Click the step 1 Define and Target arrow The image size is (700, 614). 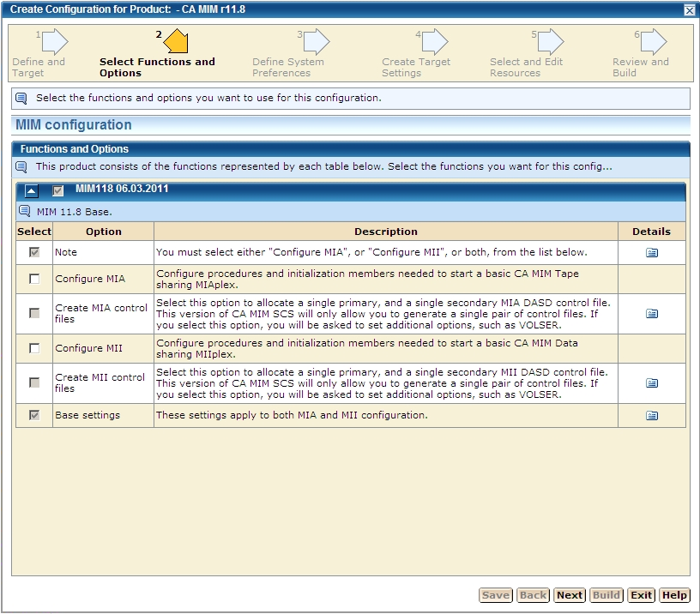[x=55, y=41]
